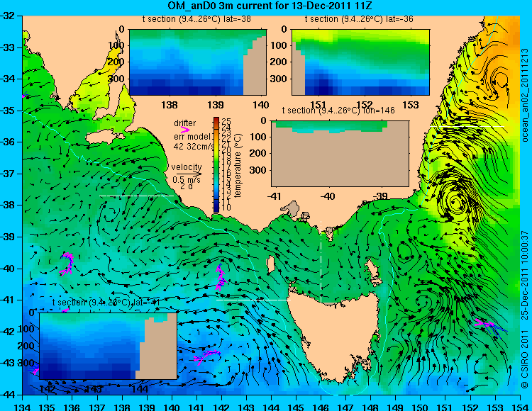Click the '-35' latitude tick label on left axis
Image resolution: width=532 pixels, height=411 pixels.
[7, 111]
